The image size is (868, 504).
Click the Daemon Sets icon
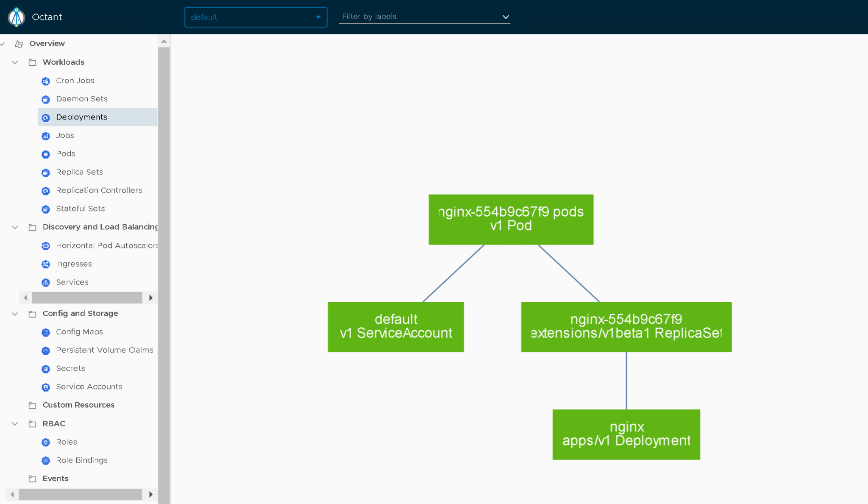point(45,99)
